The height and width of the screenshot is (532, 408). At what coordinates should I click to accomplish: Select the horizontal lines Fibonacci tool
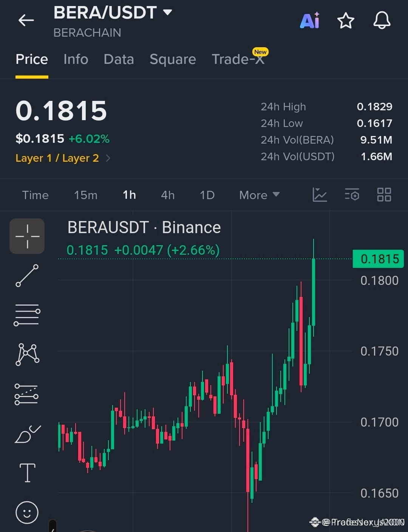[27, 315]
